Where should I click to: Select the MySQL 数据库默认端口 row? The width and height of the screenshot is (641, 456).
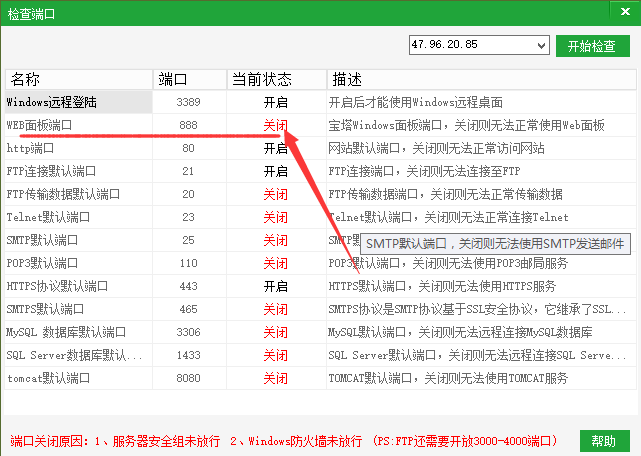point(320,332)
